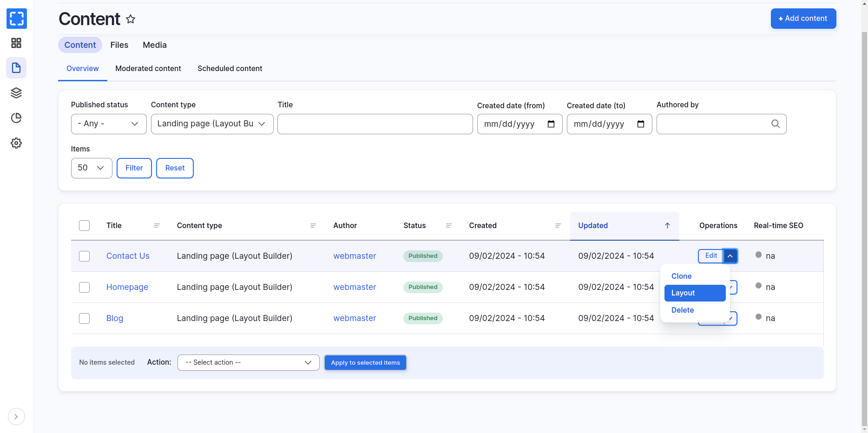Open the Items per page dropdown
The width and height of the screenshot is (868, 433).
pos(92,168)
